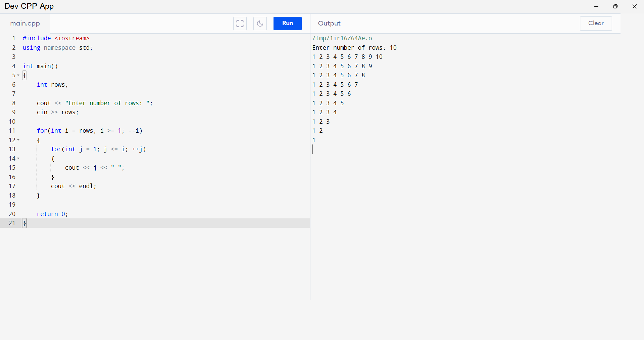Screen dimensions: 644x340
Task: Click line number 10 in gutter
Action: coord(12,122)
